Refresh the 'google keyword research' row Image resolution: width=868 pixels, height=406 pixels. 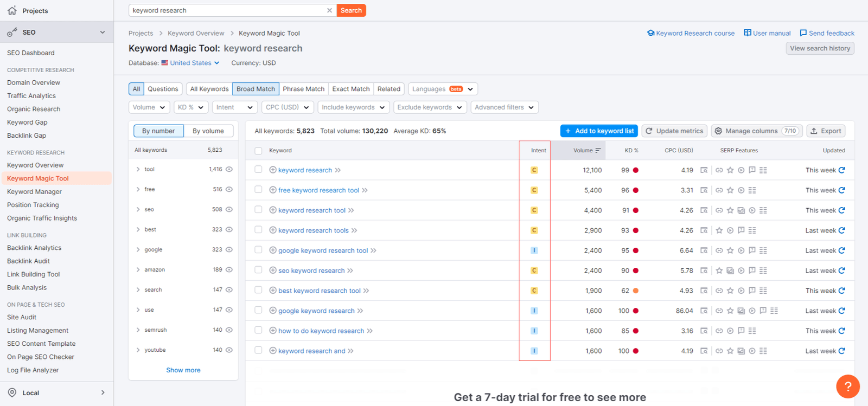click(x=842, y=311)
